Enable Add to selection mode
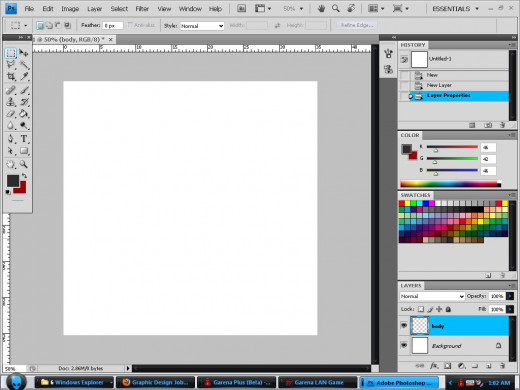 click(x=49, y=25)
